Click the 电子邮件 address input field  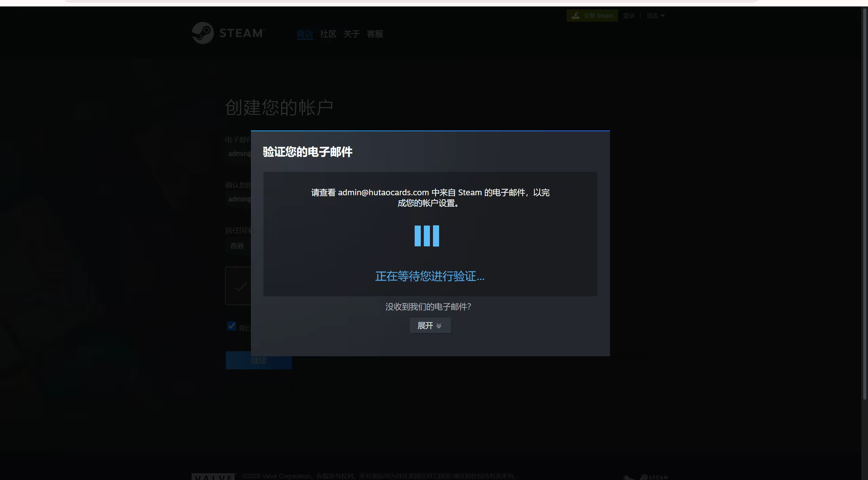coord(238,154)
